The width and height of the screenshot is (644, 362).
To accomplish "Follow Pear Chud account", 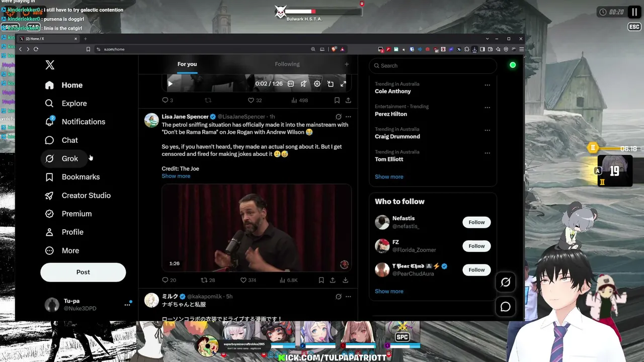I will [x=476, y=270].
